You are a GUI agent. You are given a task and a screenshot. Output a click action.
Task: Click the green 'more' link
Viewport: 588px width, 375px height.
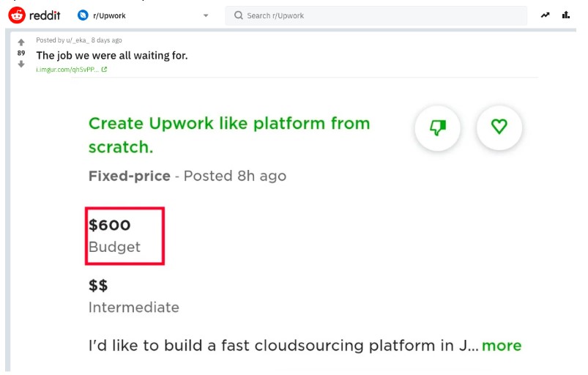(502, 346)
